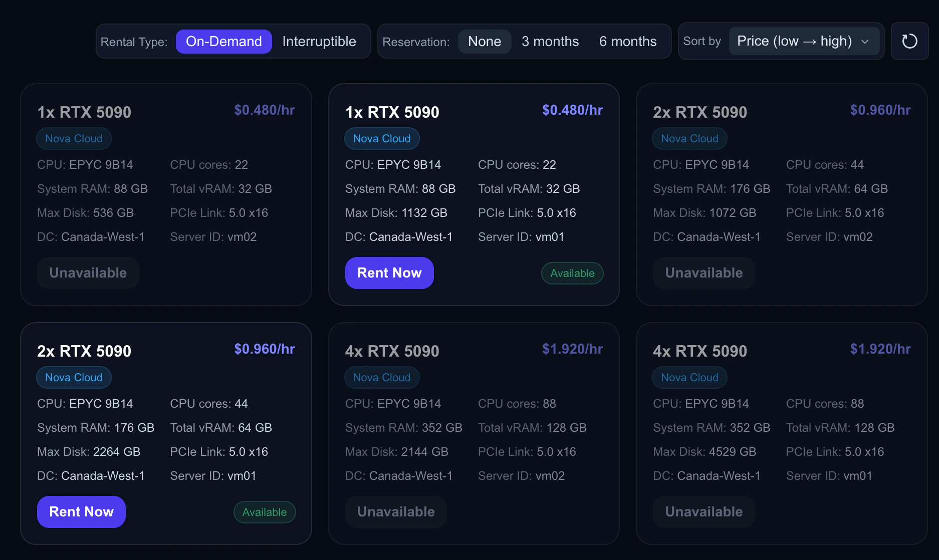Select the On-Demand rental type
This screenshot has width=939, height=560.
(x=223, y=41)
